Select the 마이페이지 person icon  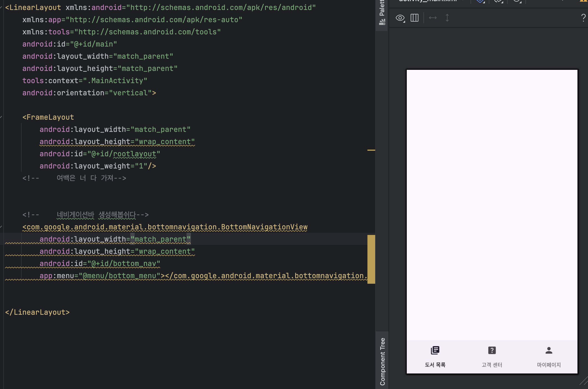pos(549,350)
